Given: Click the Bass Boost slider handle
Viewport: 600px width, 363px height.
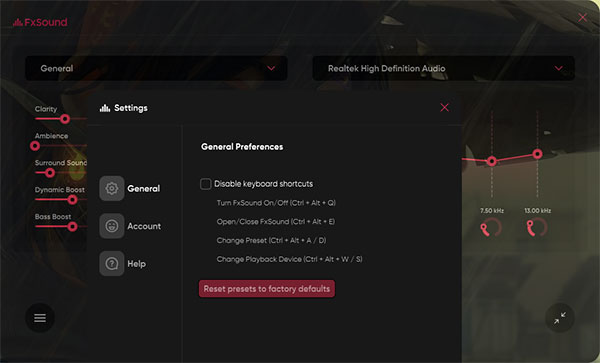Looking at the screenshot, I should (72, 227).
